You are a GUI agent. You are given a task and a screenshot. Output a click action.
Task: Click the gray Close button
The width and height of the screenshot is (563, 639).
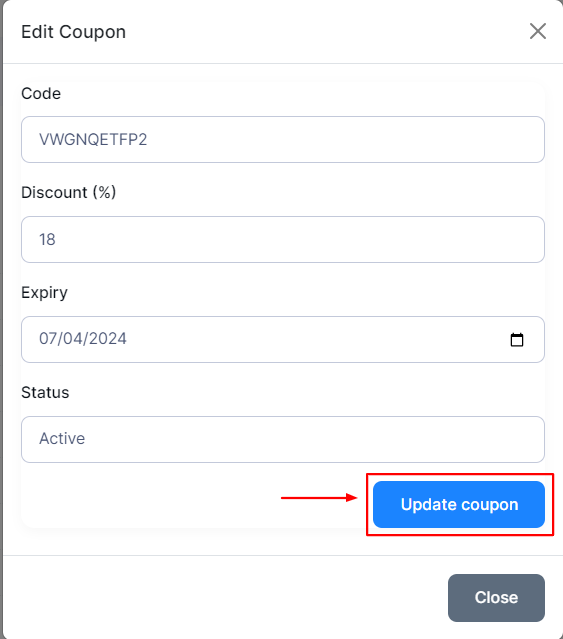[x=496, y=598]
